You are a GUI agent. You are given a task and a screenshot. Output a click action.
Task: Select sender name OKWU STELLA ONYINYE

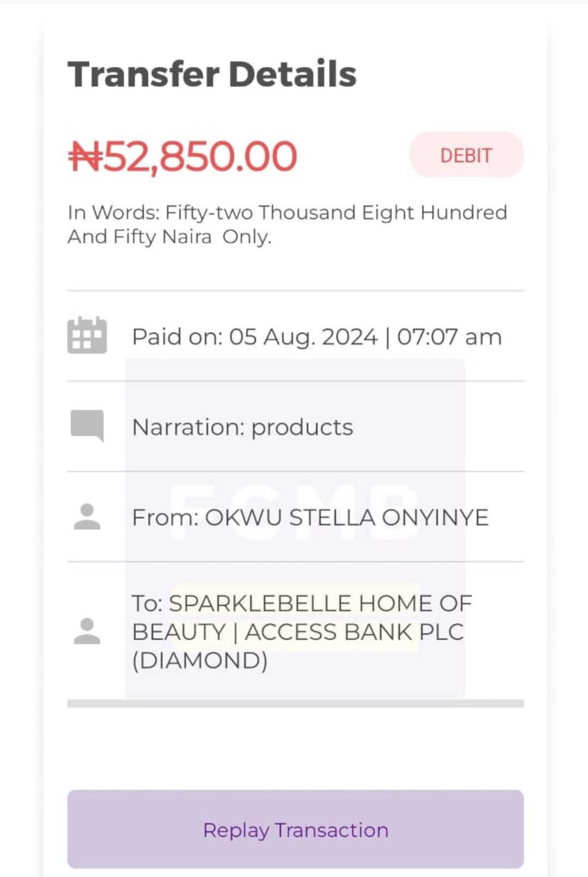tap(346, 518)
